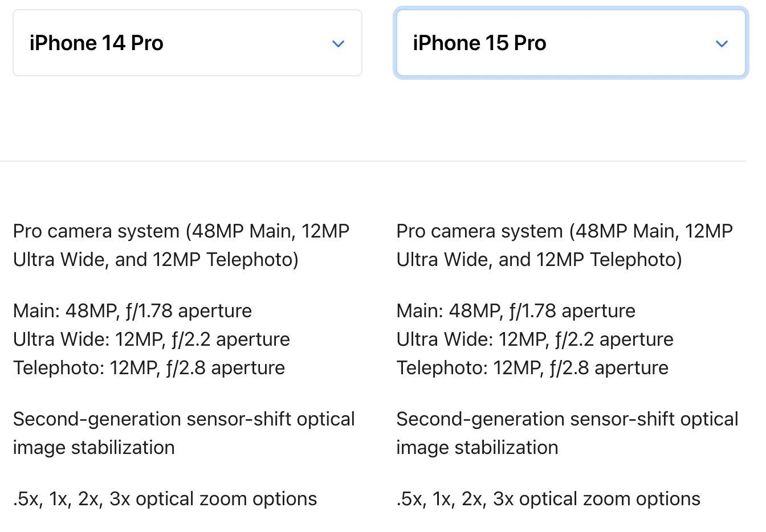Screen dimensions: 766x532
Task: Click "Pro camera system" text under iPhone 15 Pro
Action: (479, 231)
